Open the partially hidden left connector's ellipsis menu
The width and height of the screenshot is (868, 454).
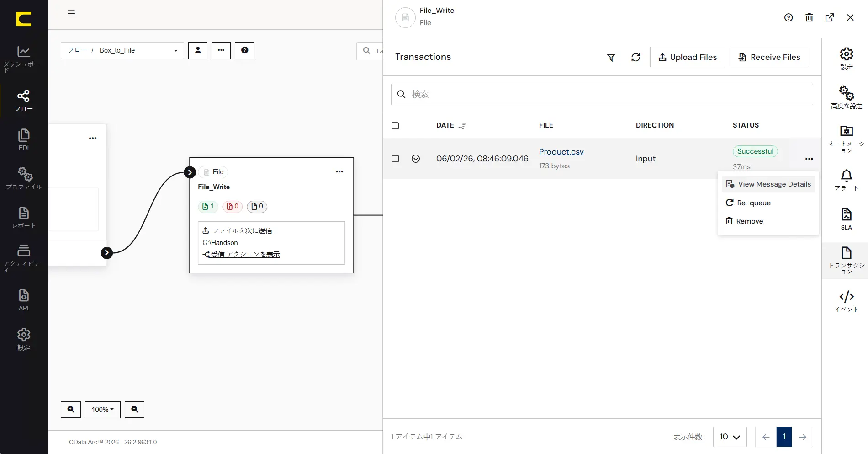93,138
